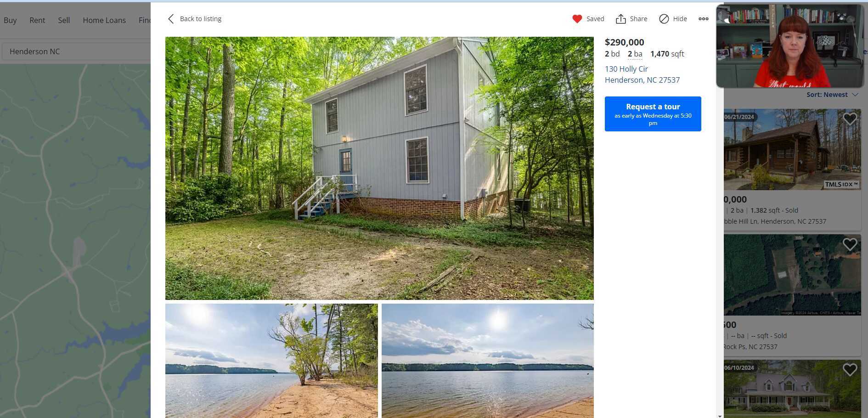Favorite the aerial land listing heart
This screenshot has height=418, width=868.
[x=850, y=244]
